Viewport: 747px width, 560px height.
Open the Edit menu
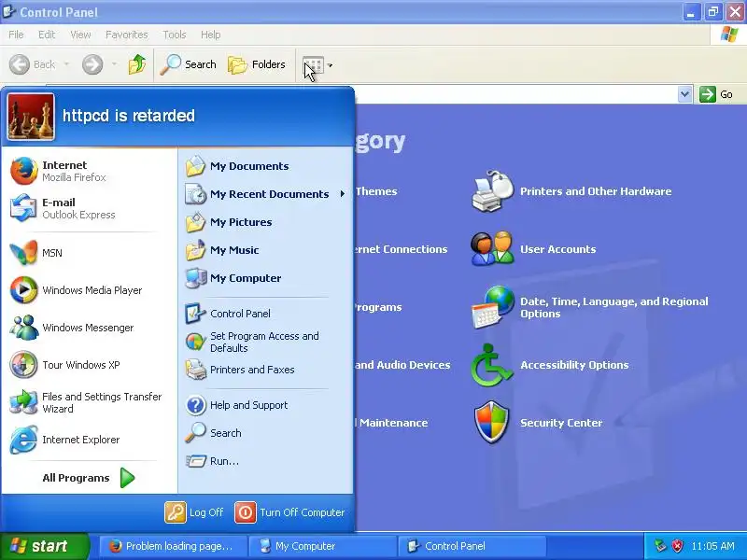47,35
